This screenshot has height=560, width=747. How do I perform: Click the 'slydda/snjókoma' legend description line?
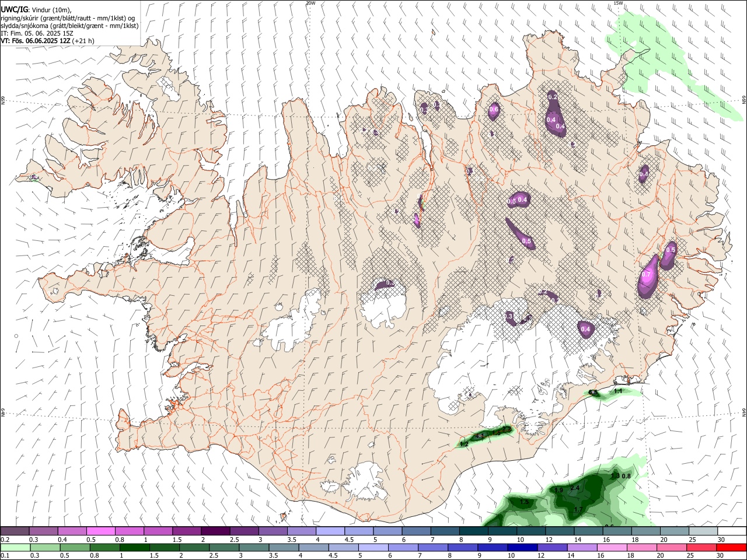(69, 26)
